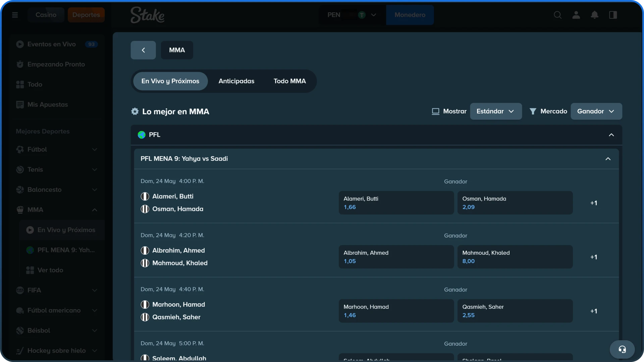Click the Mis Apuestas bet slip icon

(x=20, y=105)
